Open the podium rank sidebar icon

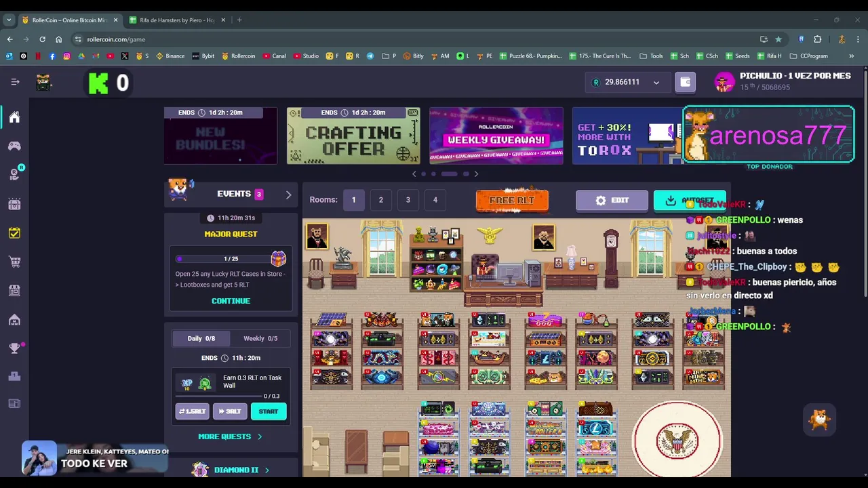point(14,376)
